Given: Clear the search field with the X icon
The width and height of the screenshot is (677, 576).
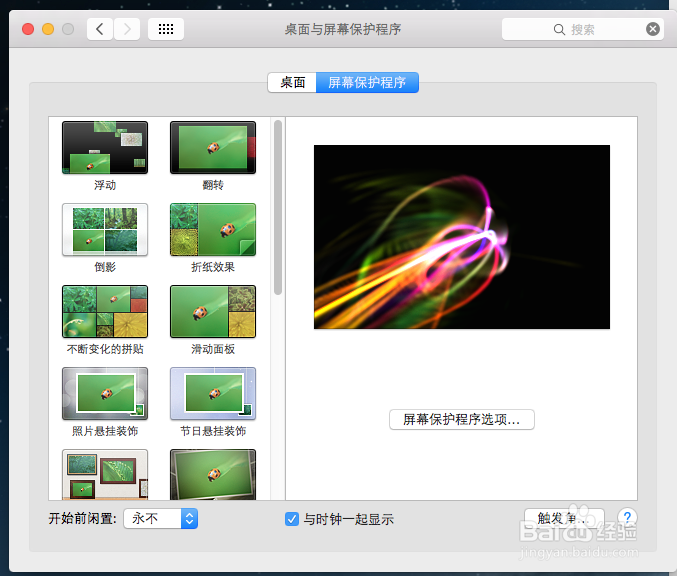Looking at the screenshot, I should pyautogui.click(x=653, y=29).
